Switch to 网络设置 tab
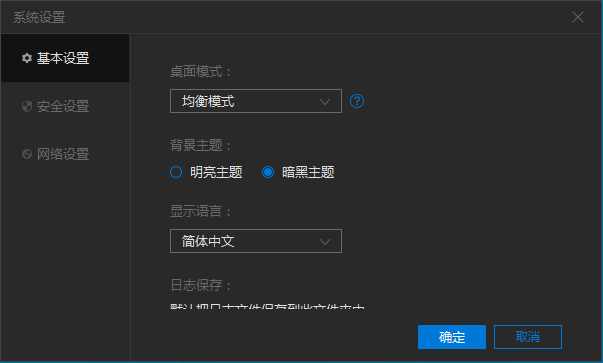This screenshot has height=363, width=603. tap(65, 154)
